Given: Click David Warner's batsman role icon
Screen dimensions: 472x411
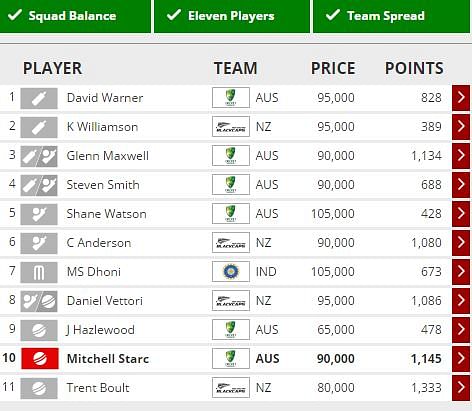Looking at the screenshot, I should [x=39, y=98].
